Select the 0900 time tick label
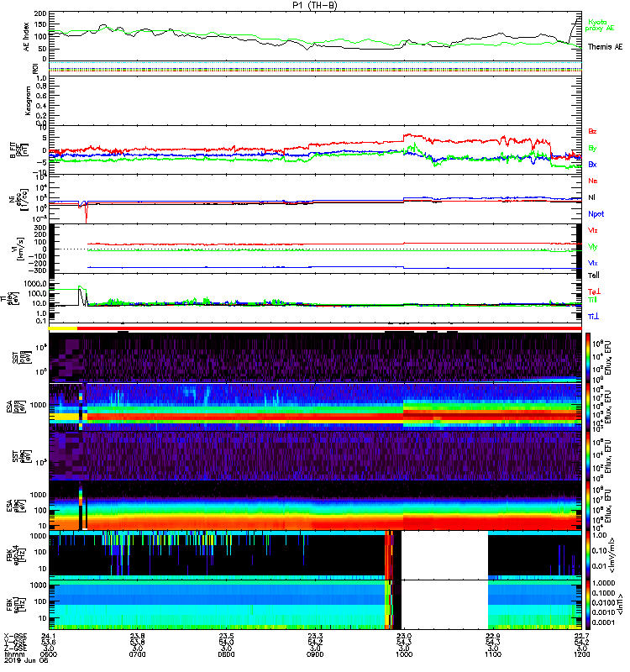Viewport: 630px width, 672px height. click(x=316, y=654)
